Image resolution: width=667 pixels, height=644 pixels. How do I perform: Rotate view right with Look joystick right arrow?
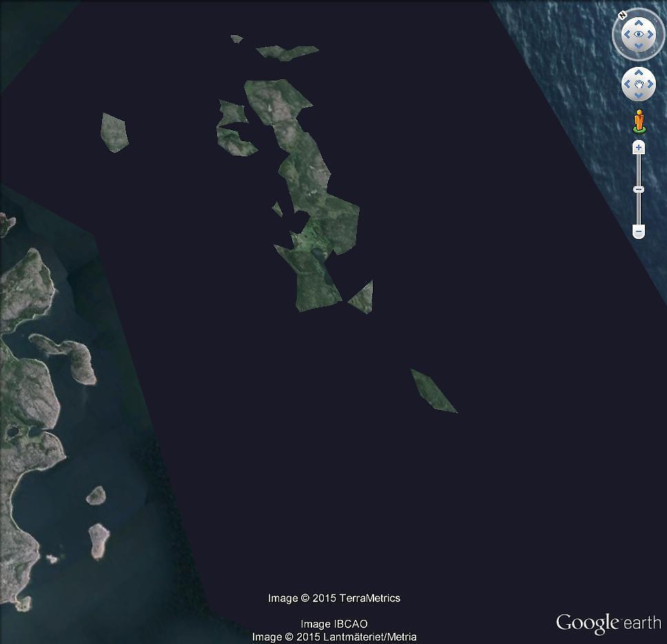tap(650, 34)
